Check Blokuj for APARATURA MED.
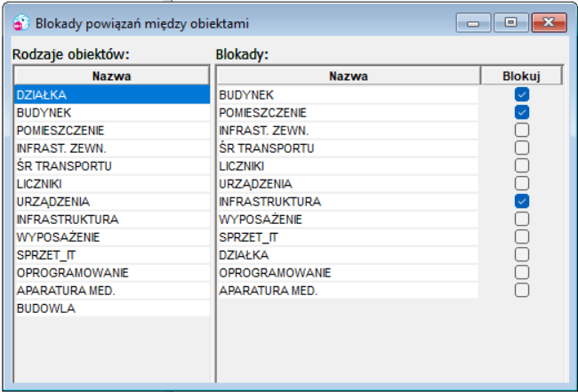Image resolution: width=578 pixels, height=392 pixels. click(522, 291)
